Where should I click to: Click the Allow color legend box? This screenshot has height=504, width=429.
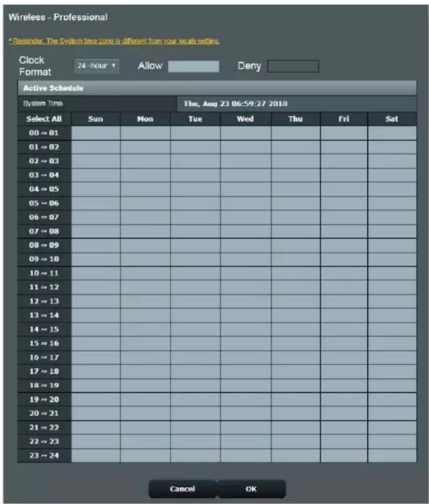pyautogui.click(x=193, y=67)
